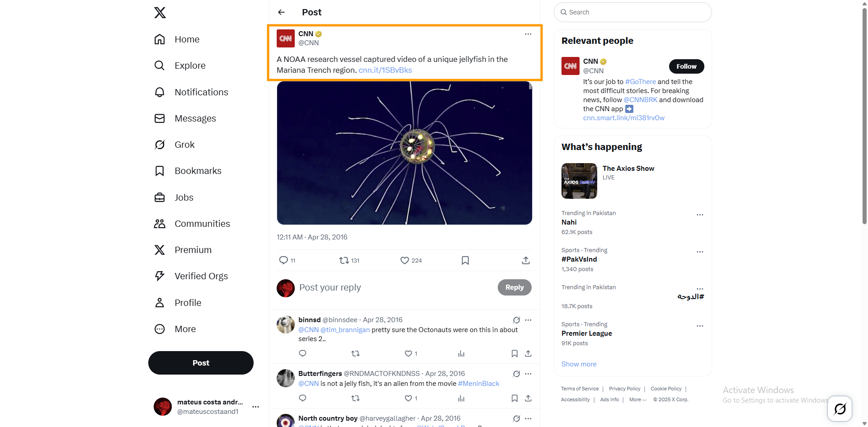Retweet the CNN jellyfish post
Screen dimensions: 868x427
coord(344,260)
